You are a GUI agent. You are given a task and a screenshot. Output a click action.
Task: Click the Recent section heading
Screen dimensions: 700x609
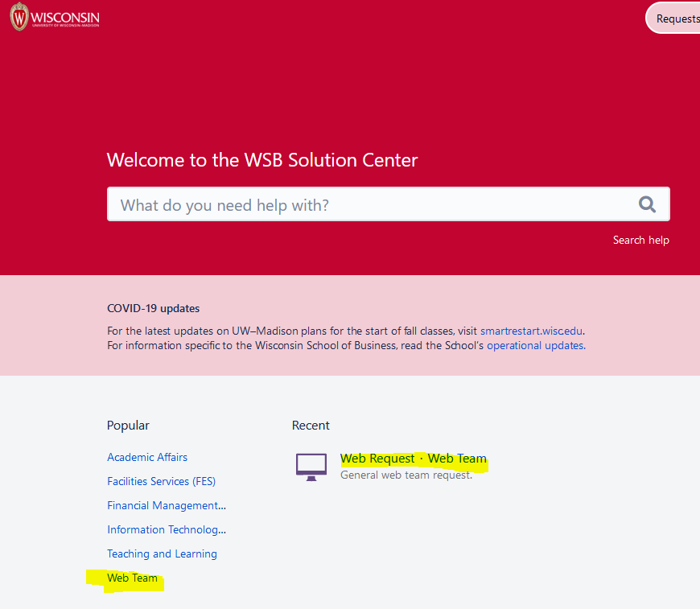[311, 426]
